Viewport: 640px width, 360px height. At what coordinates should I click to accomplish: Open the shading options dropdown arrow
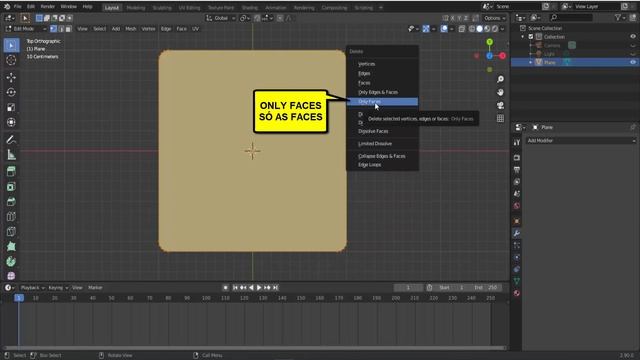pos(503,29)
